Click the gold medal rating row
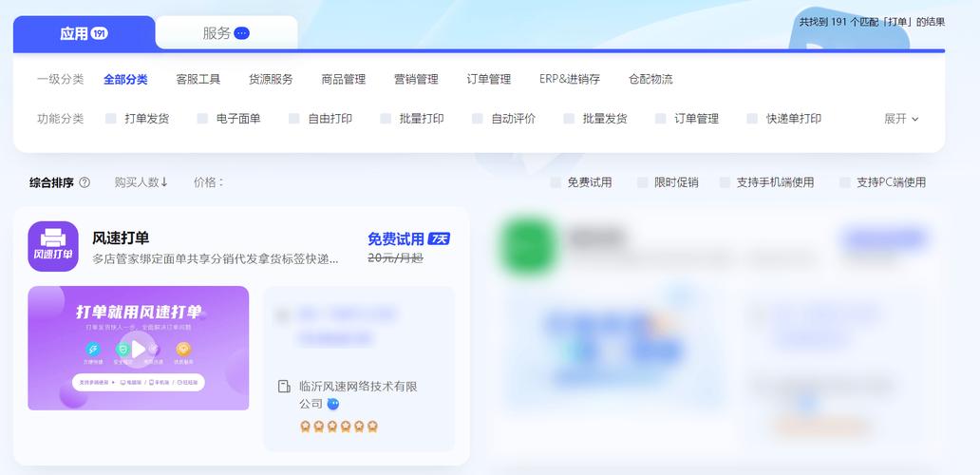Screen dimensions: 980x475 pyautogui.click(x=339, y=427)
